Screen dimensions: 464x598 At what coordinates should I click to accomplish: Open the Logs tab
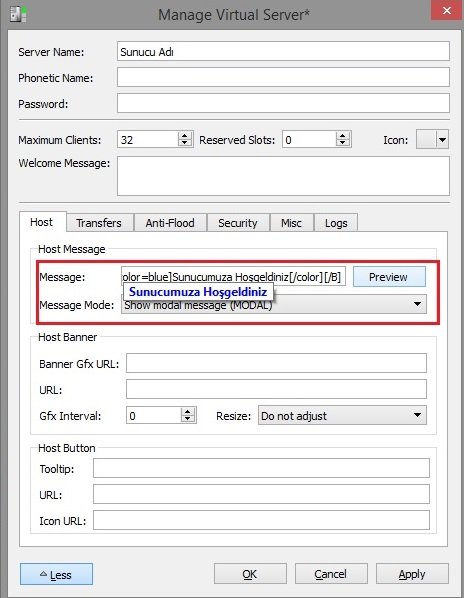336,223
